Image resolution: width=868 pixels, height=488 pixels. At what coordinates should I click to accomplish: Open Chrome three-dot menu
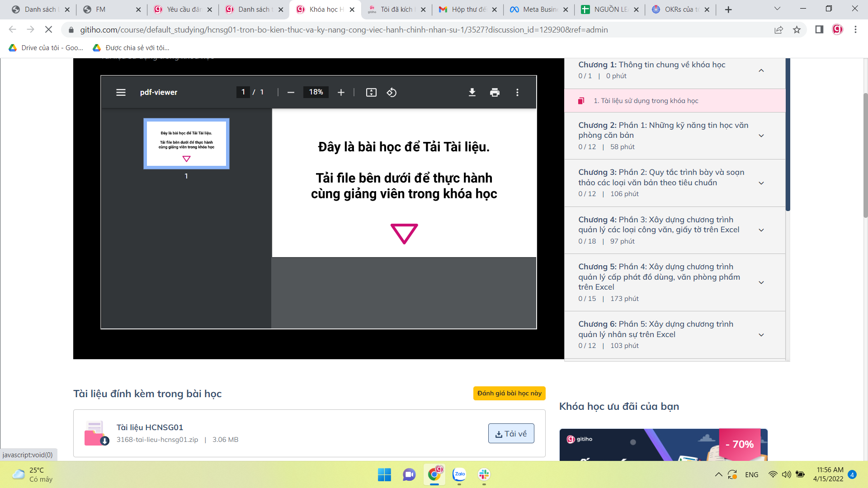point(855,30)
